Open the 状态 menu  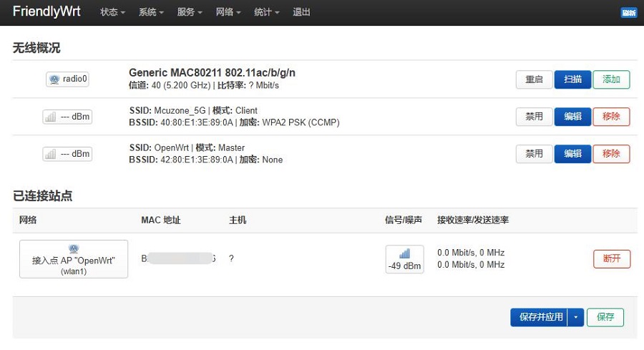(112, 12)
